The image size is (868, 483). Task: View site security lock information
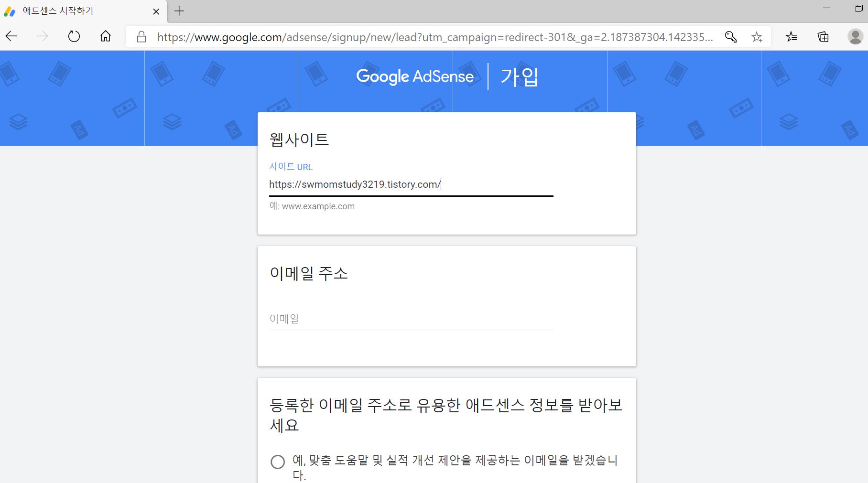point(141,37)
